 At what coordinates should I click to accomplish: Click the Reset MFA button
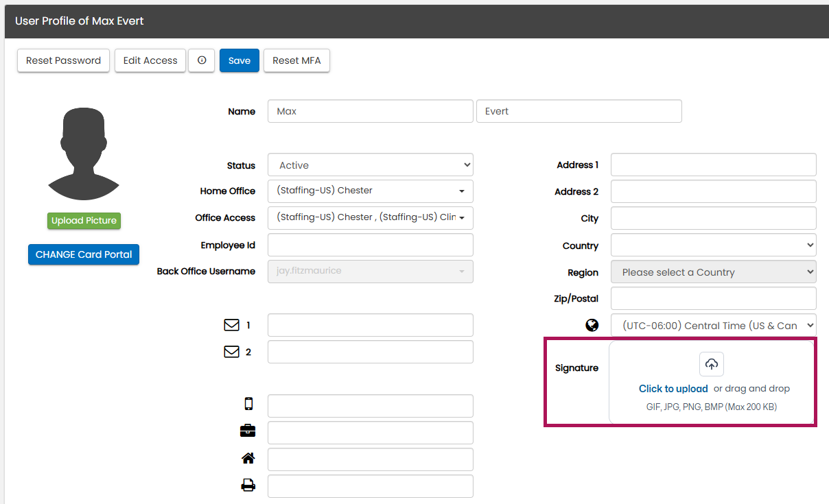pos(296,60)
